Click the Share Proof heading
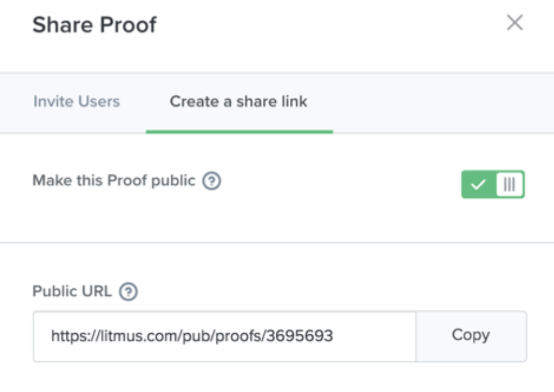This screenshot has width=554, height=392. tap(95, 25)
